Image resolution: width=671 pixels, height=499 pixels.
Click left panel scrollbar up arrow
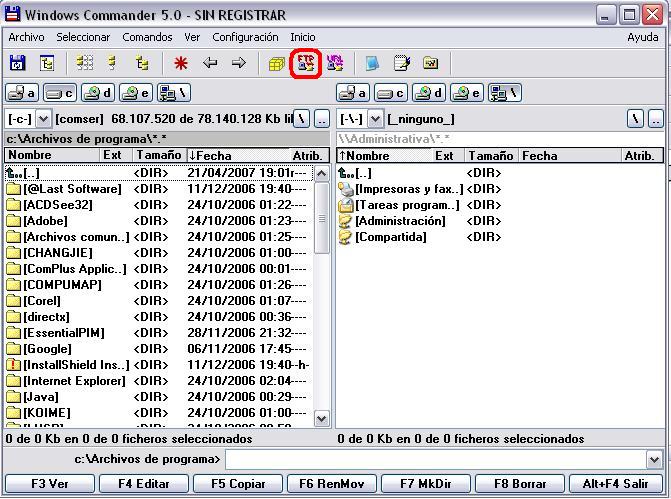pyautogui.click(x=322, y=173)
